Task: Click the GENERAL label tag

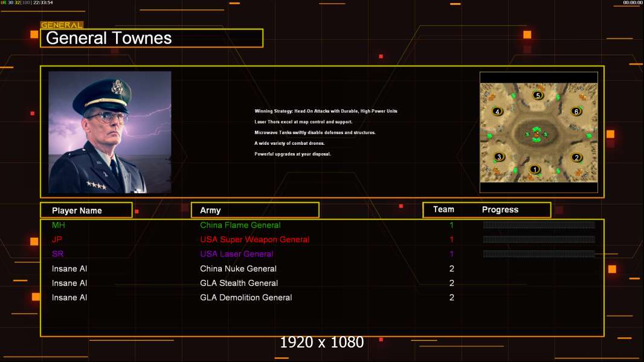Action: [x=62, y=25]
